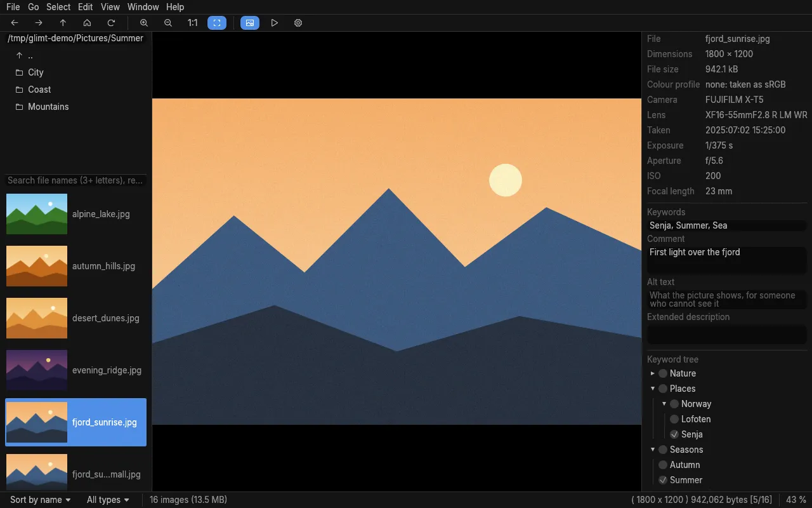
Task: Zoom in with magnifier plus icon
Action: point(144,23)
